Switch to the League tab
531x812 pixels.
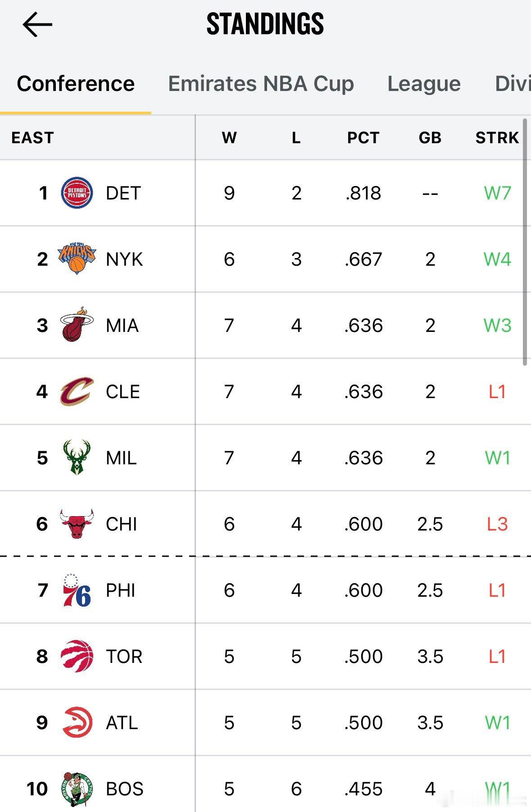(424, 84)
